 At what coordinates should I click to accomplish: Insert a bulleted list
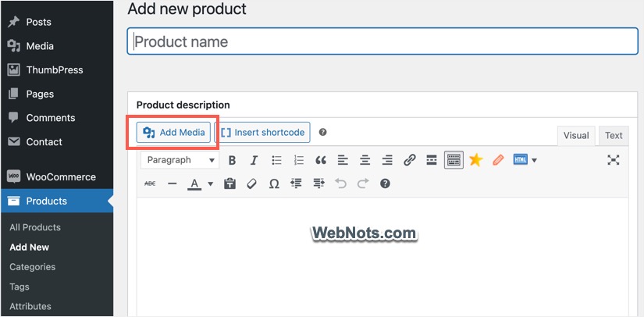click(276, 160)
